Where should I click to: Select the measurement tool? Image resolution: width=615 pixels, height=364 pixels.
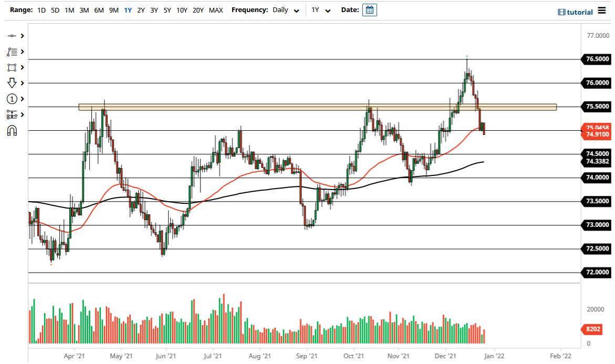(12, 115)
